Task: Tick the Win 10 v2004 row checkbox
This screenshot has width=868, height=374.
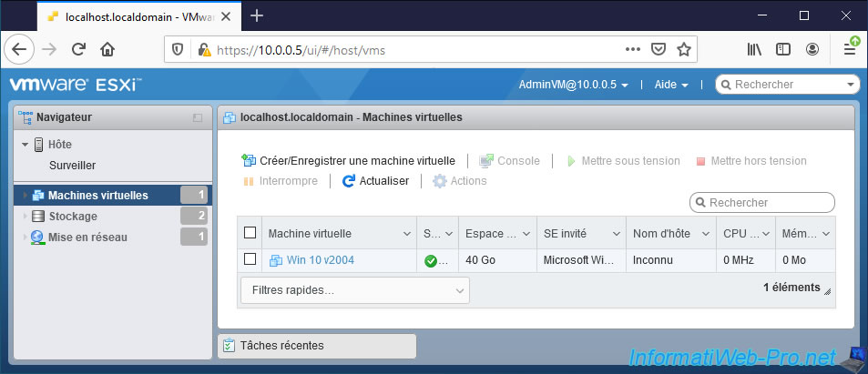Action: tap(250, 259)
